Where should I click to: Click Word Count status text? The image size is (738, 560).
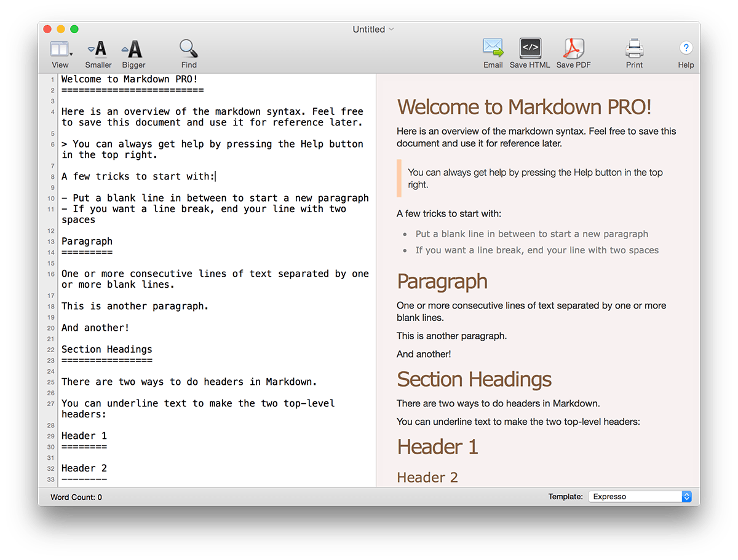click(x=76, y=497)
